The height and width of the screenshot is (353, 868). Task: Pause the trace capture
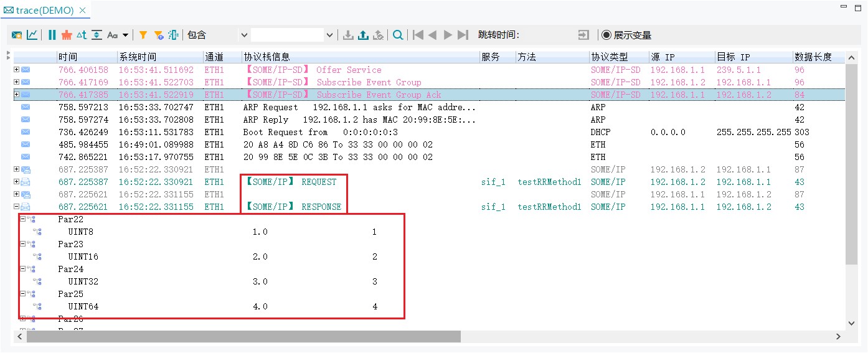[52, 35]
